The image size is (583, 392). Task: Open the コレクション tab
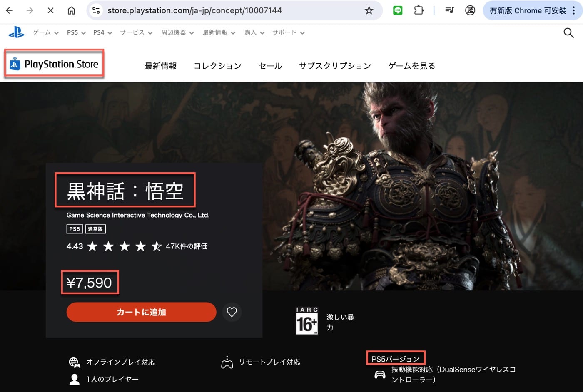click(x=218, y=66)
